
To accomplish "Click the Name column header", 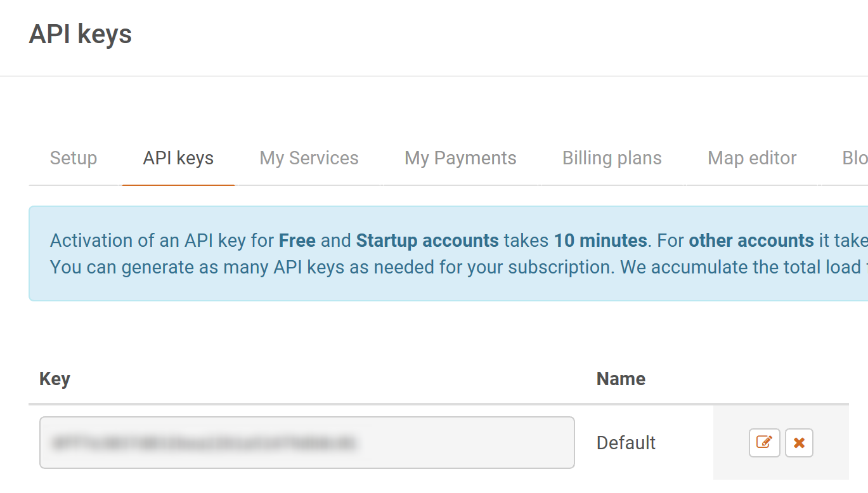I will pyautogui.click(x=621, y=379).
